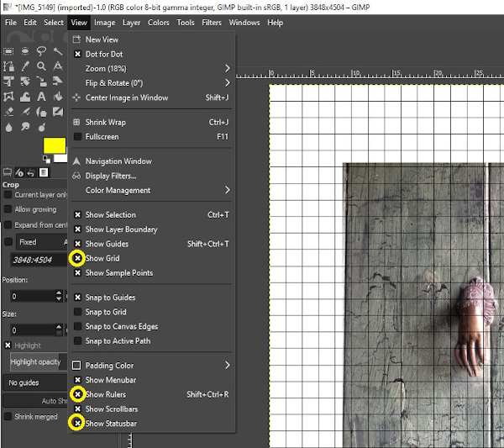Open the Device Status tab
This screenshot has height=448, width=504.
click(19, 172)
